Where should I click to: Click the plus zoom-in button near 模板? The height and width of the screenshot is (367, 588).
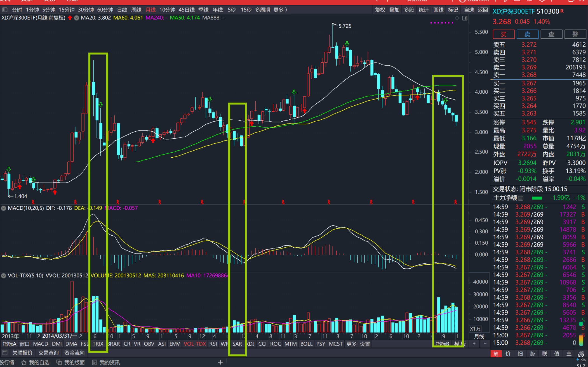click(474, 344)
